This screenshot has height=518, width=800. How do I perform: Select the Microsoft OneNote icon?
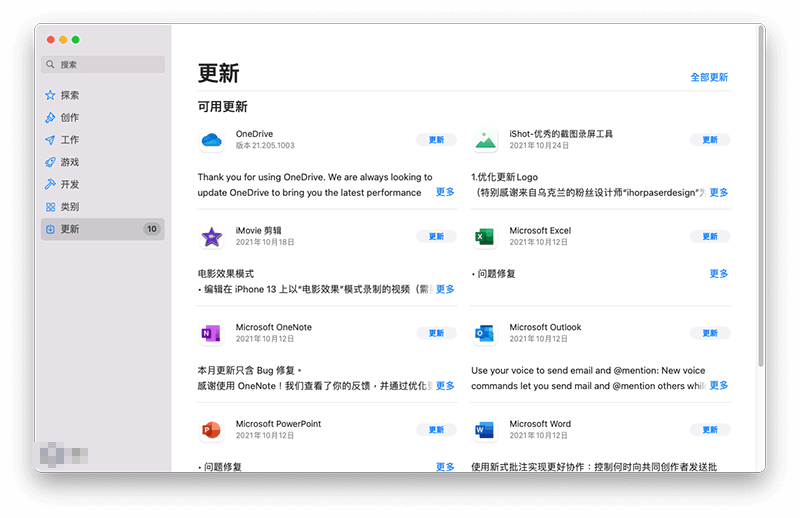click(x=211, y=333)
